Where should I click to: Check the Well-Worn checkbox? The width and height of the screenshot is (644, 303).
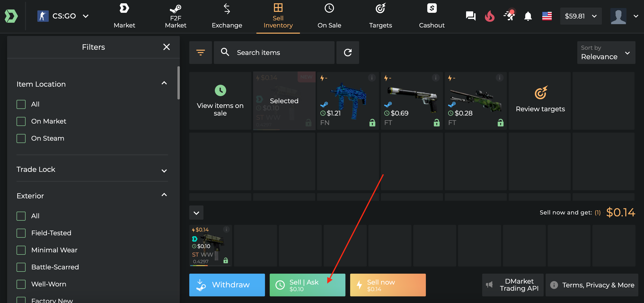tap(21, 284)
